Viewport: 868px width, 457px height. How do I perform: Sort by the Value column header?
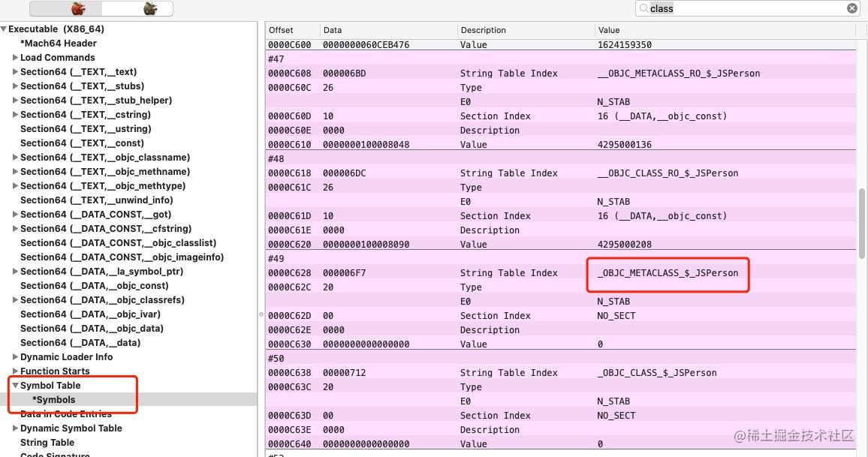[x=725, y=30]
